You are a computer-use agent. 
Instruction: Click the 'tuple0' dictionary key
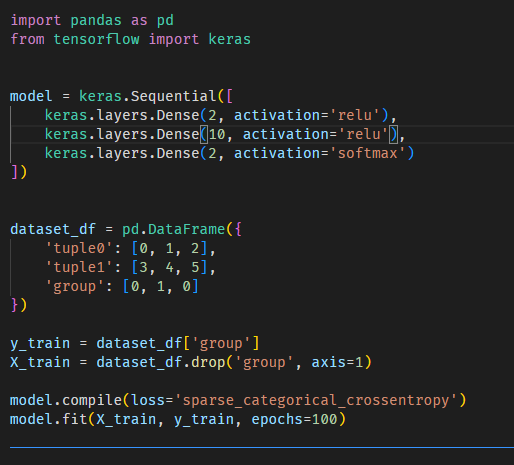coord(79,248)
